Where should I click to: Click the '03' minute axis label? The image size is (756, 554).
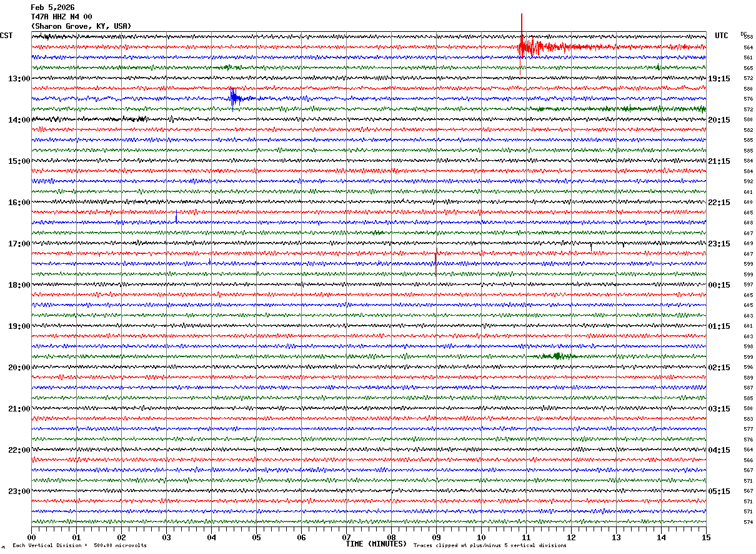(166, 537)
